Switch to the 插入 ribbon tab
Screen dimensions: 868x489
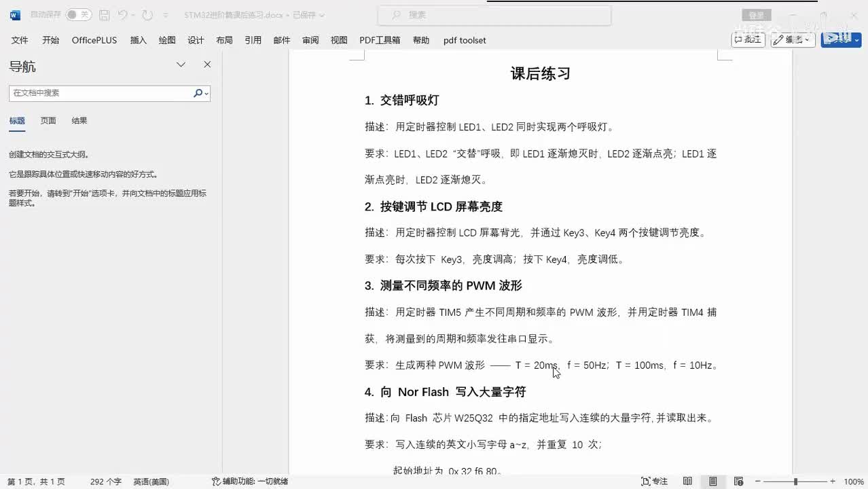coord(139,40)
